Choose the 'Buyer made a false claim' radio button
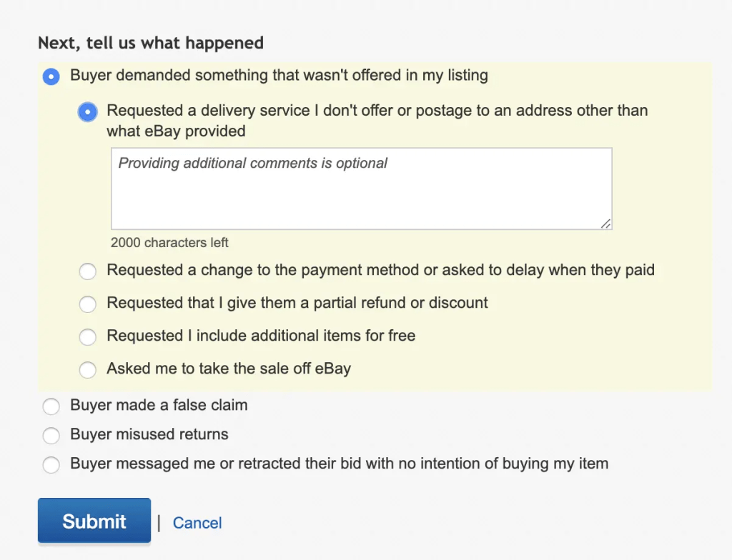The height and width of the screenshot is (560, 732). pos(51,406)
